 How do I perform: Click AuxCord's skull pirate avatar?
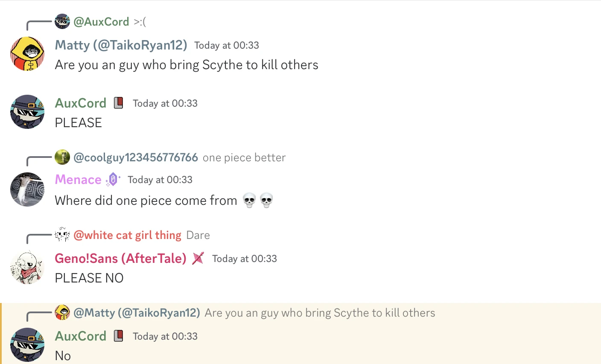pyautogui.click(x=27, y=112)
